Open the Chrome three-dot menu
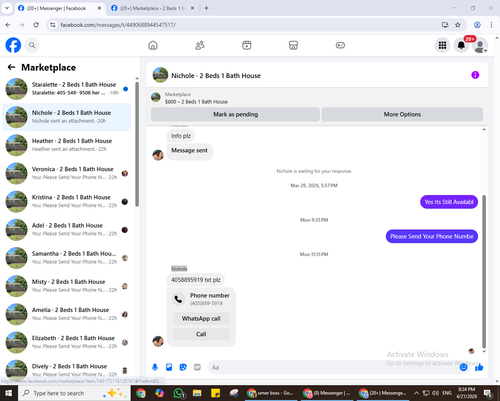 pos(491,25)
